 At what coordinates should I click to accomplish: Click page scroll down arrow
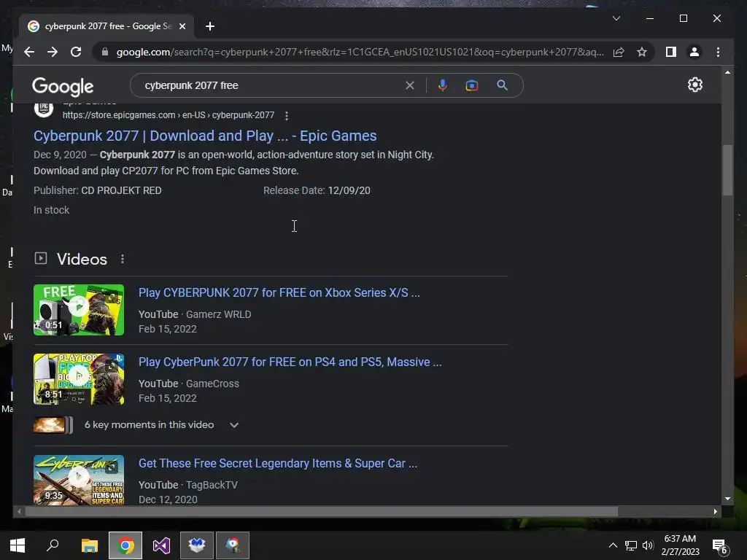pyautogui.click(x=727, y=499)
